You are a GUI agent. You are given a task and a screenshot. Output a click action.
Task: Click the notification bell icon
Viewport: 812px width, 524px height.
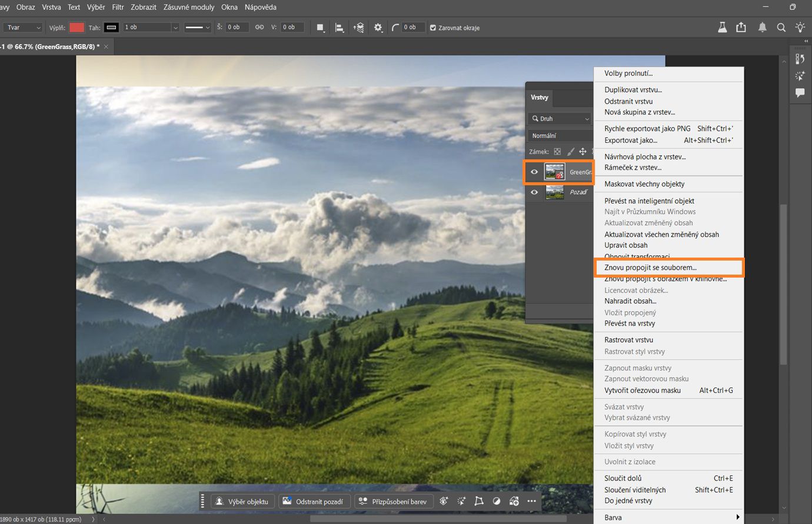(762, 28)
